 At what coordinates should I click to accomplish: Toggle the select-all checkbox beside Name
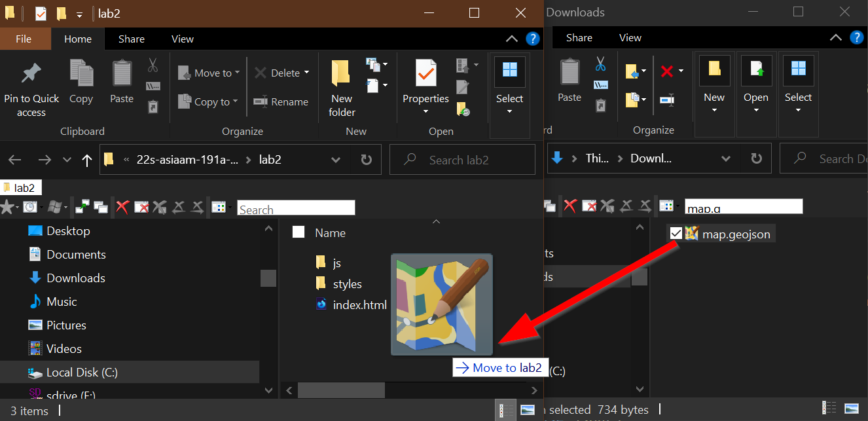point(298,232)
